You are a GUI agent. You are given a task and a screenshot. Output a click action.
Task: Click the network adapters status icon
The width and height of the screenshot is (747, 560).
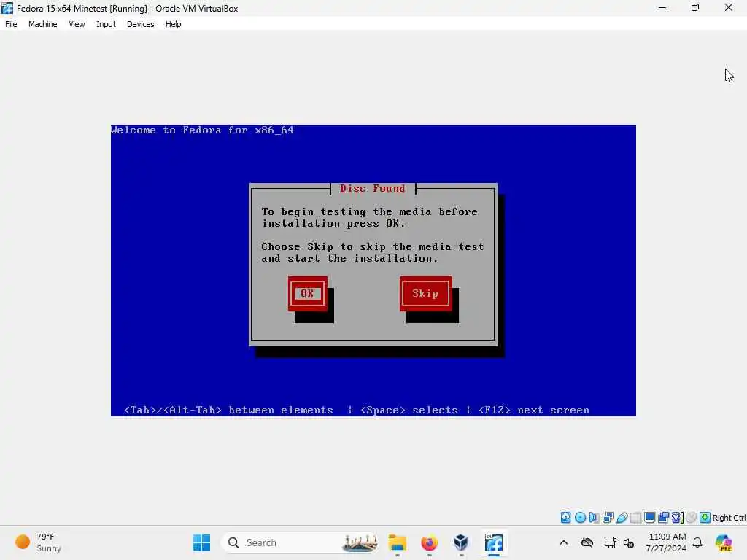point(608,518)
